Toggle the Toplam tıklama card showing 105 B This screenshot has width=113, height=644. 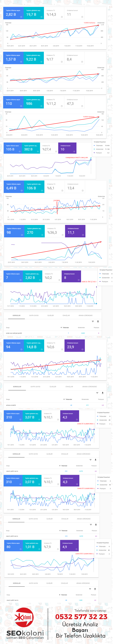pos(13,148)
